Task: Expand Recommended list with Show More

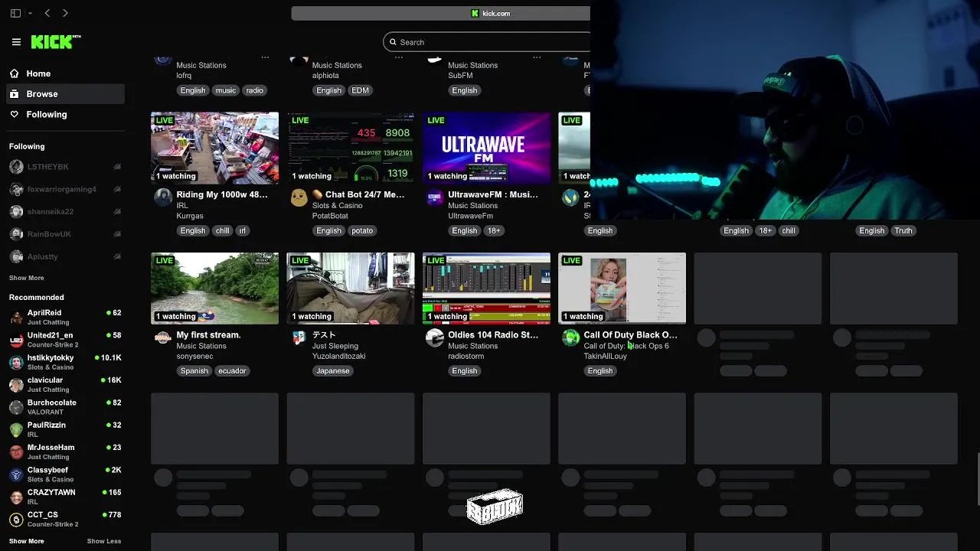Action: click(27, 541)
